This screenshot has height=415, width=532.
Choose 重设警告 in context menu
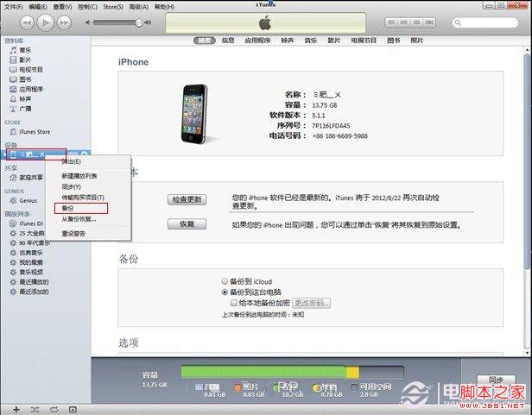point(73,234)
